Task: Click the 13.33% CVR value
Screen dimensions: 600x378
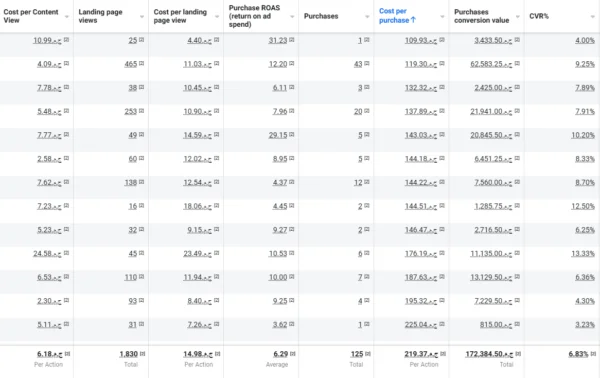Action: click(x=583, y=254)
